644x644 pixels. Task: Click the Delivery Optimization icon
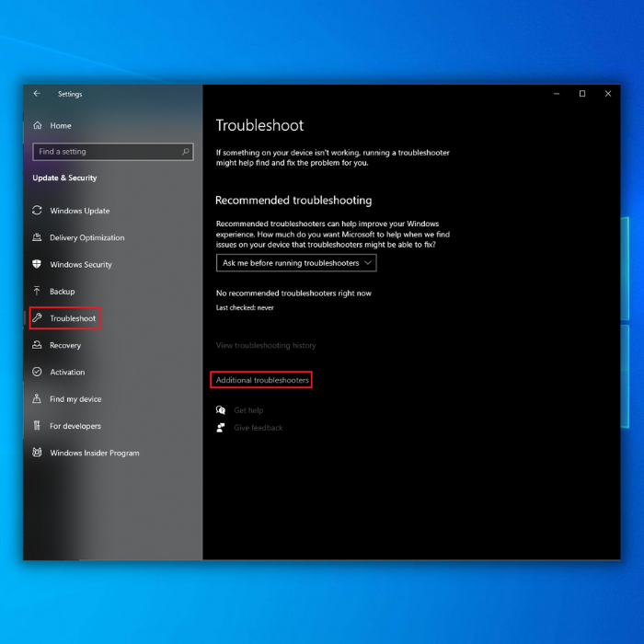pyautogui.click(x=37, y=237)
